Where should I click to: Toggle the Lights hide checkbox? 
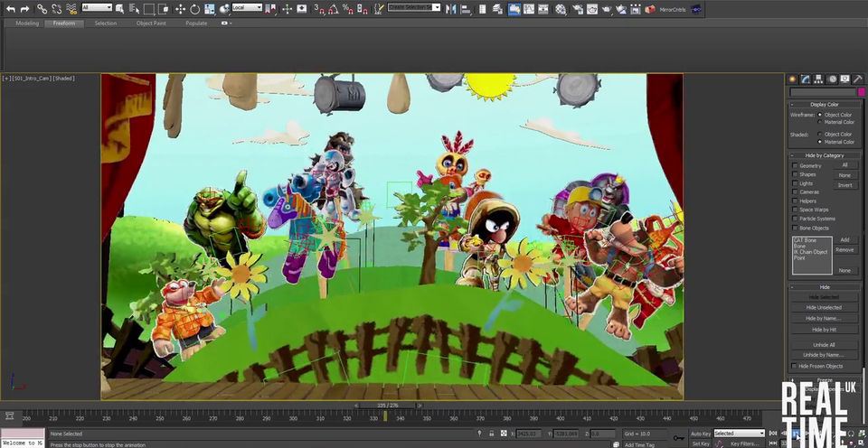click(x=795, y=183)
